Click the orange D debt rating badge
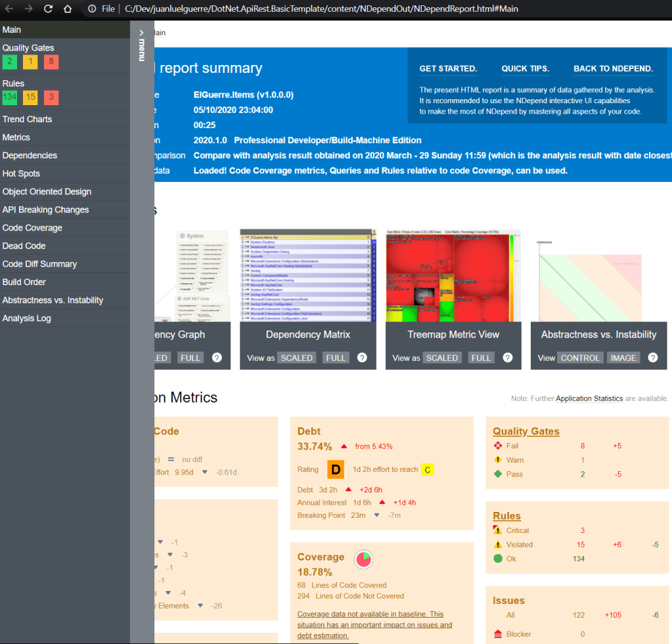The height and width of the screenshot is (644, 672). 336,469
